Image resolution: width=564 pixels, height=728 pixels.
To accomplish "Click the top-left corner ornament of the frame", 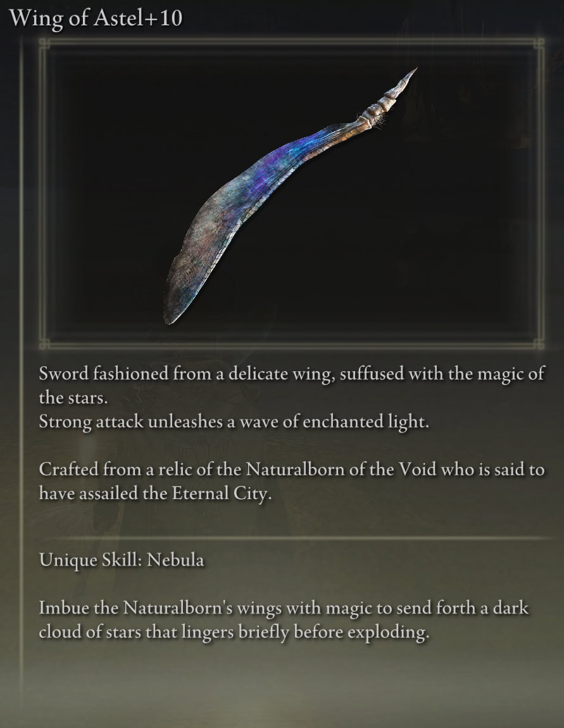I will (x=44, y=44).
